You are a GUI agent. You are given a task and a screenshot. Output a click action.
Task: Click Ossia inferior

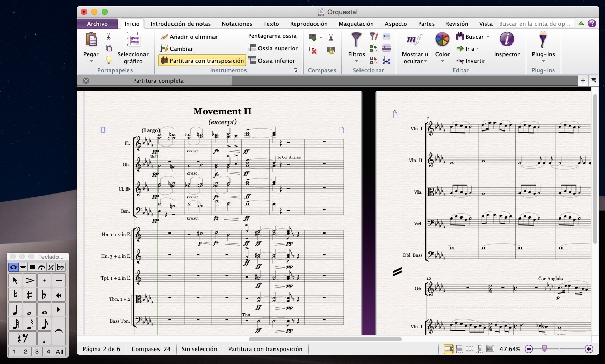pyautogui.click(x=271, y=61)
